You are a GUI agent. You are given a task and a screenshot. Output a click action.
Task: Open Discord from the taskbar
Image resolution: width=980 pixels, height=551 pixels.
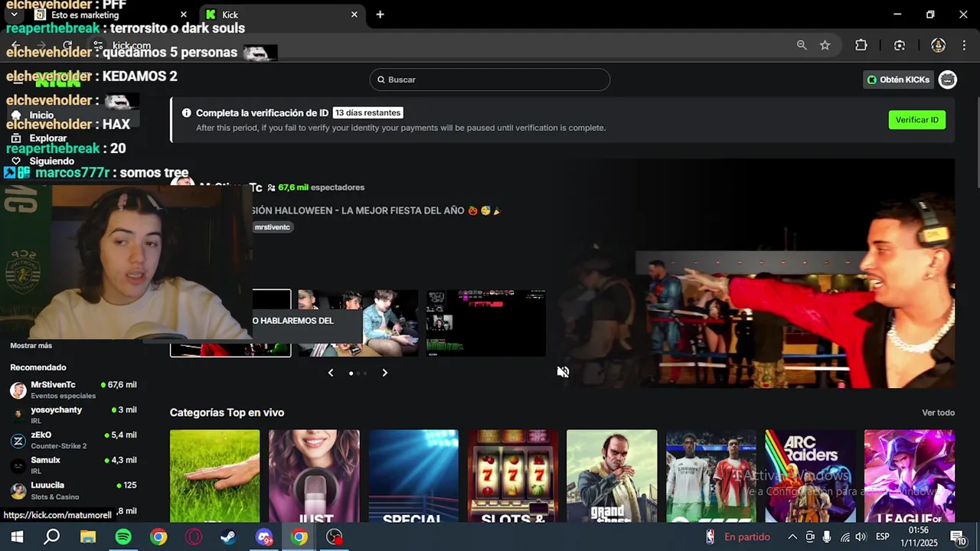[x=264, y=537]
